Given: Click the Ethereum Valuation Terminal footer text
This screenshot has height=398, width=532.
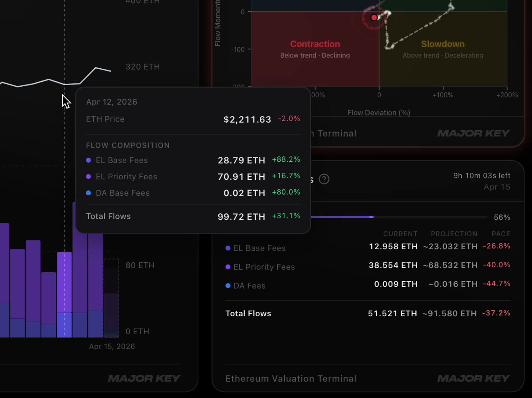Looking at the screenshot, I should point(291,378).
